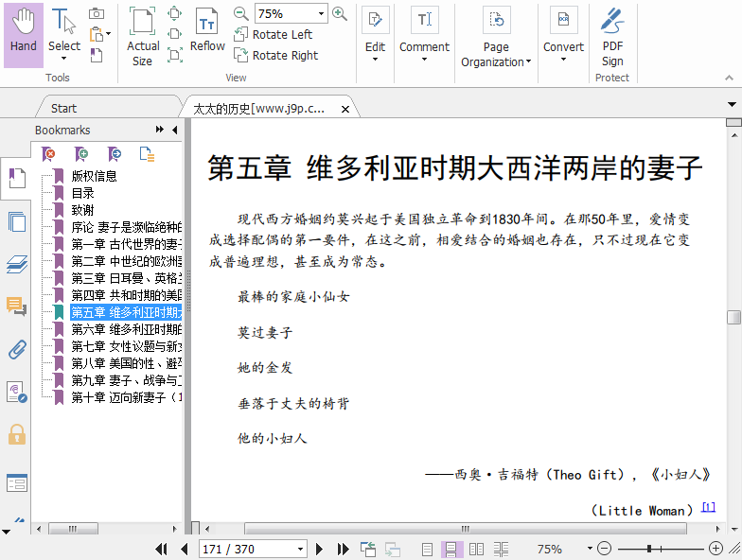Click the Snapshot camera icon
This screenshot has height=560, width=742.
point(97,13)
